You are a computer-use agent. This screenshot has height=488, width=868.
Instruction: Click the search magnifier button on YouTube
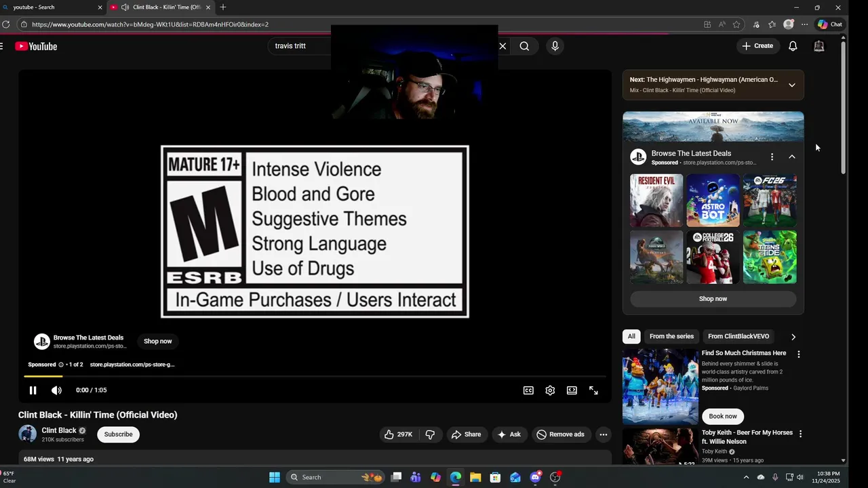524,46
